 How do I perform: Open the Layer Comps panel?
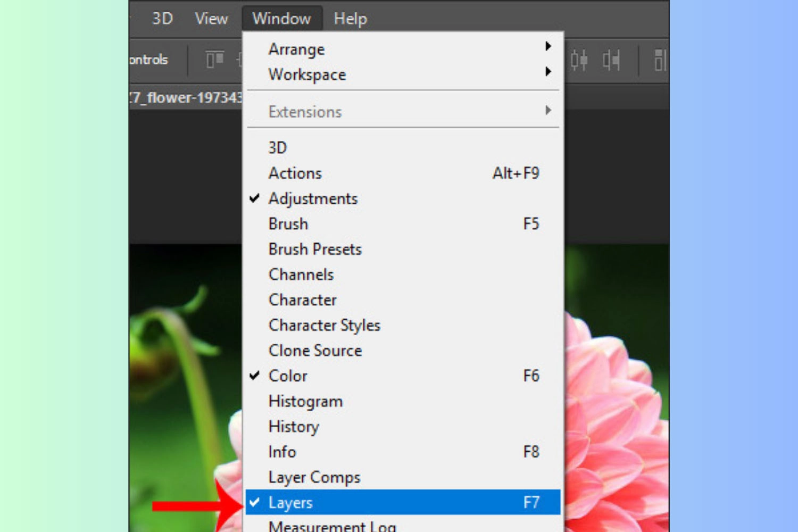tap(403, 477)
